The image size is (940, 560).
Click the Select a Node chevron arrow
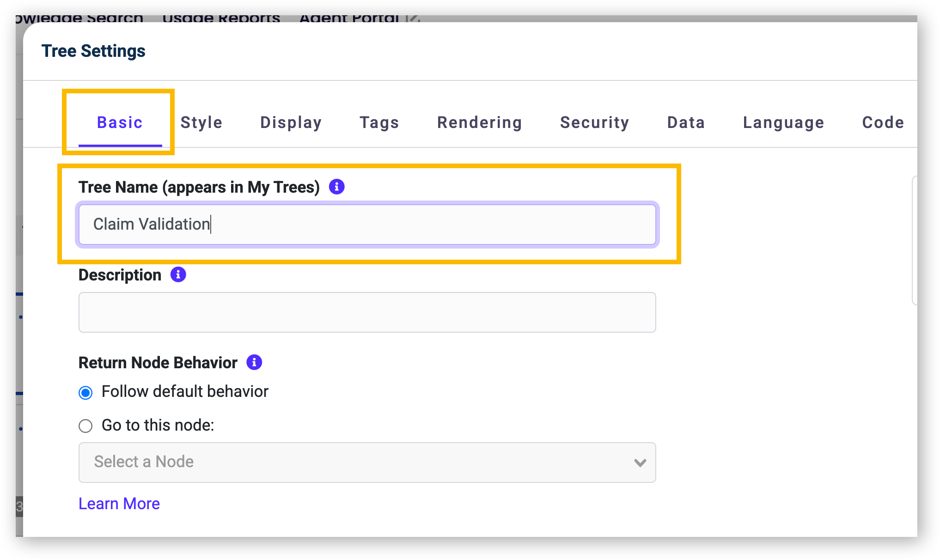pos(640,463)
